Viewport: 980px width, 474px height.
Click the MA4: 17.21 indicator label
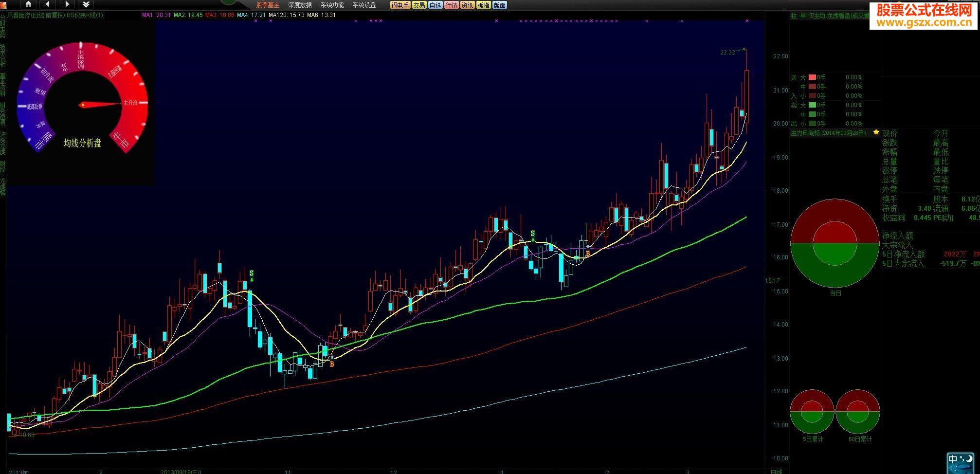[x=252, y=15]
